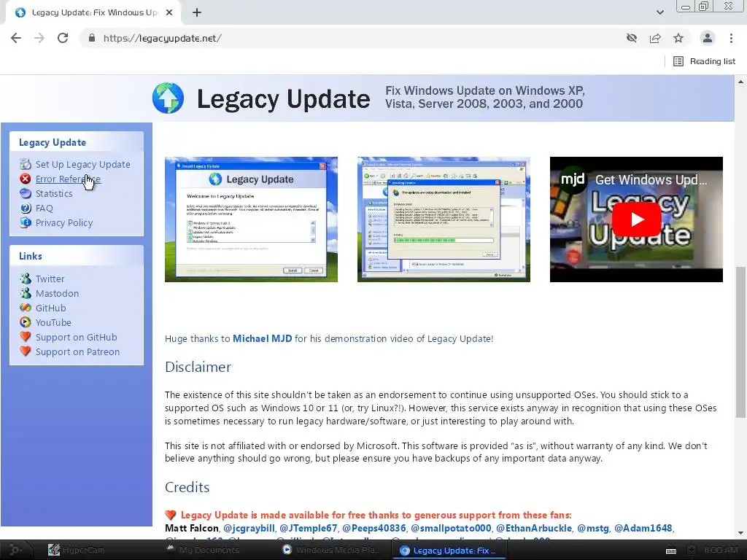Open Support on GitHub link
Screen dimensions: 747x560
click(x=76, y=337)
